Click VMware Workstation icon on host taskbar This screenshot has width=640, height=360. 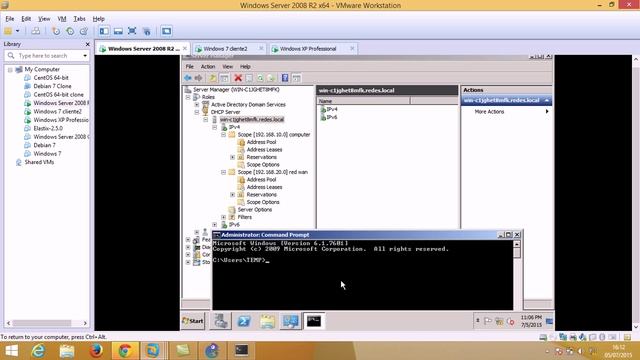(x=153, y=351)
